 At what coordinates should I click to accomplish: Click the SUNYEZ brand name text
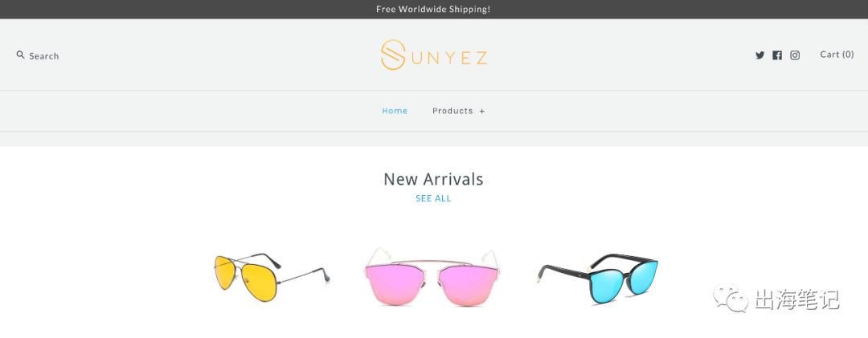[449, 58]
